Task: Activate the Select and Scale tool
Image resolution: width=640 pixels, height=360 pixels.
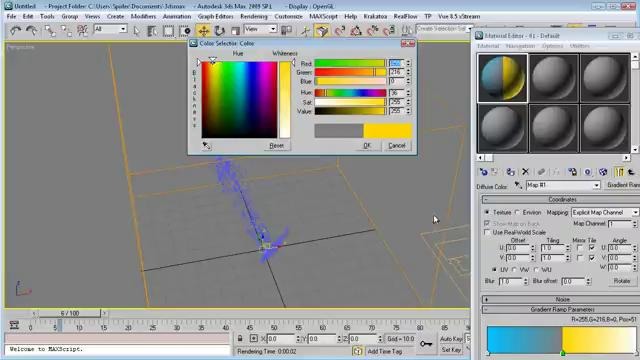Action: (236, 31)
